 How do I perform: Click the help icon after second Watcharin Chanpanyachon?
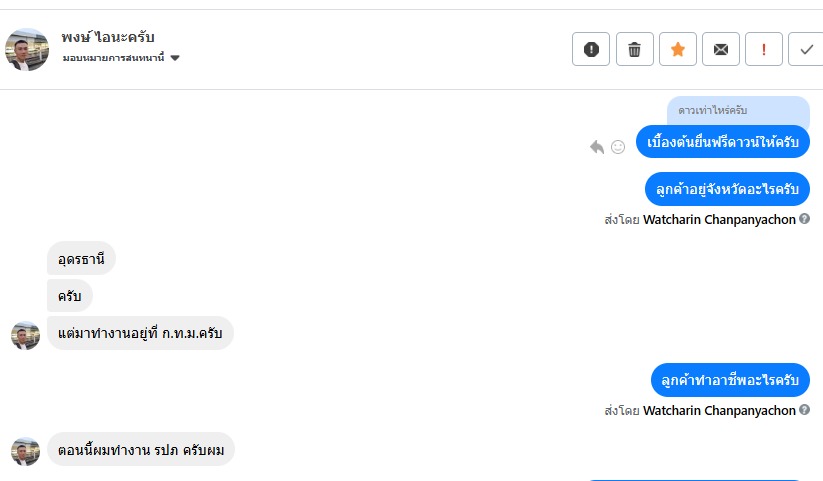[805, 410]
